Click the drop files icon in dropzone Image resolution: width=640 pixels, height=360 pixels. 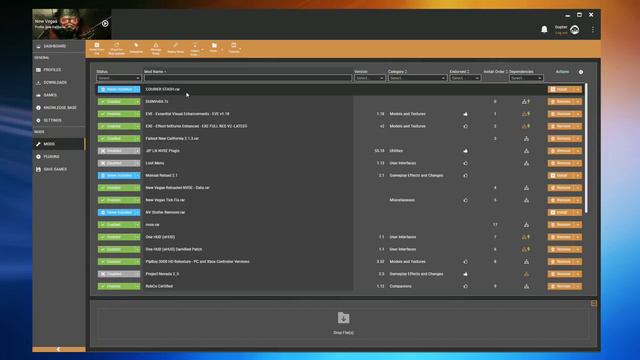[x=343, y=318]
